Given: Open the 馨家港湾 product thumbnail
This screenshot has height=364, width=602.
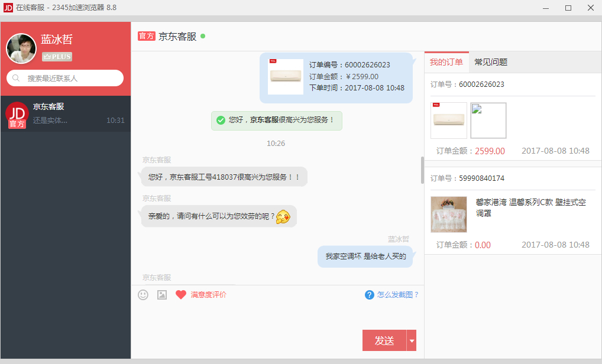Looking at the screenshot, I should (x=448, y=214).
